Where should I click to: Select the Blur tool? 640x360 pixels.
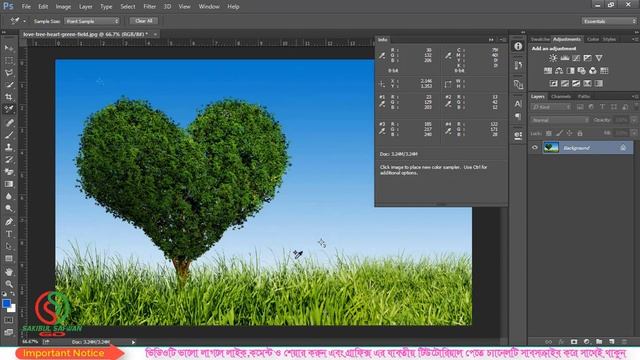point(9,196)
